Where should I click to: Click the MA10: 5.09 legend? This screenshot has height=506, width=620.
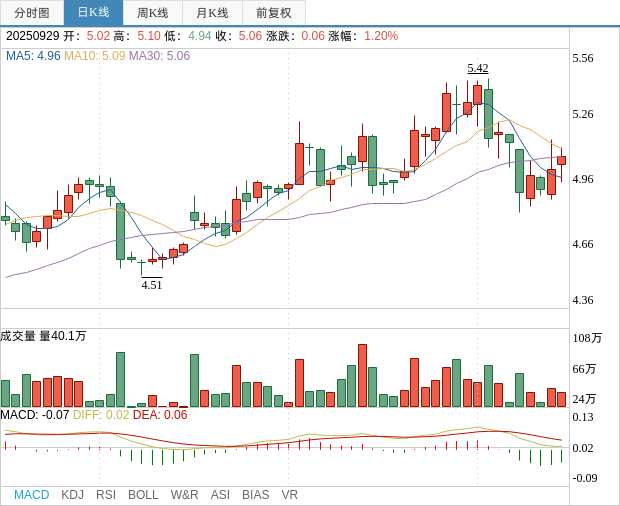95,56
